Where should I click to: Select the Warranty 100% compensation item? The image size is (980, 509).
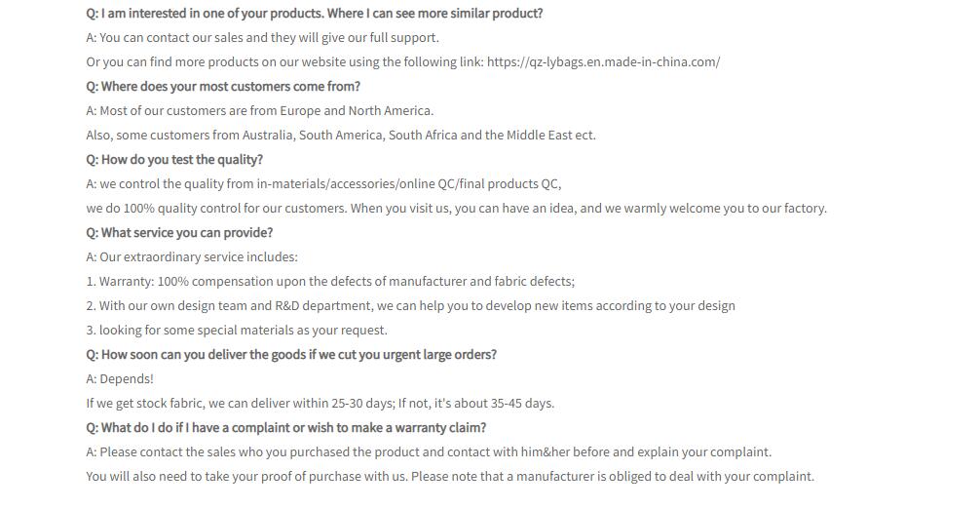click(x=330, y=282)
